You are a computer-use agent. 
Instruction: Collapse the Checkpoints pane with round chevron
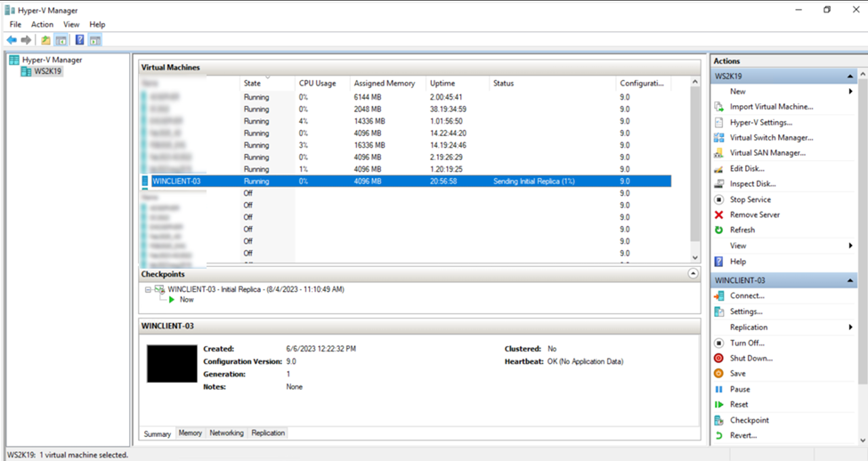693,273
